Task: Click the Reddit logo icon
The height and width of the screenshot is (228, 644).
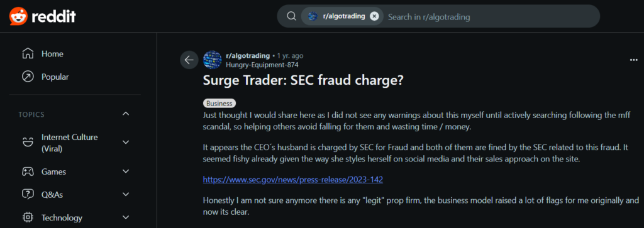Action: coord(18,16)
